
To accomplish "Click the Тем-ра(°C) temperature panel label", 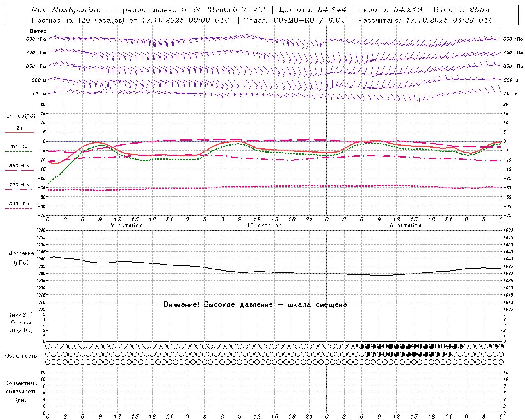I will pyautogui.click(x=19, y=116).
